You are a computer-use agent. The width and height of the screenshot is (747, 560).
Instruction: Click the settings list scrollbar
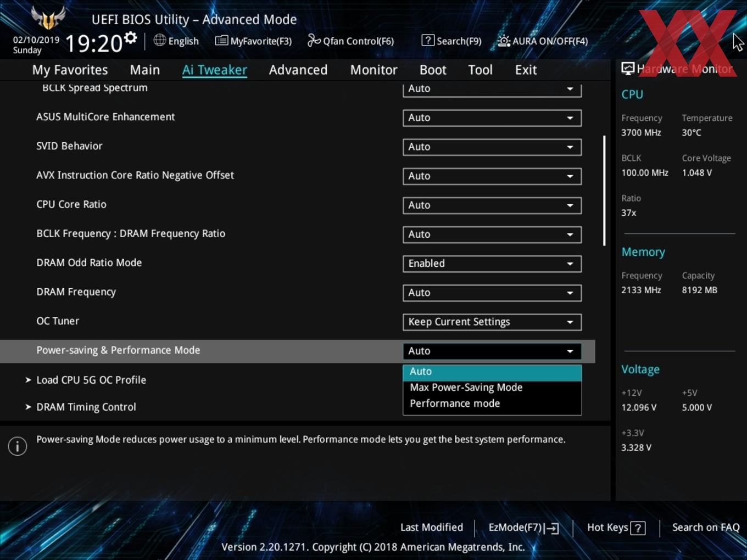[x=604, y=191]
